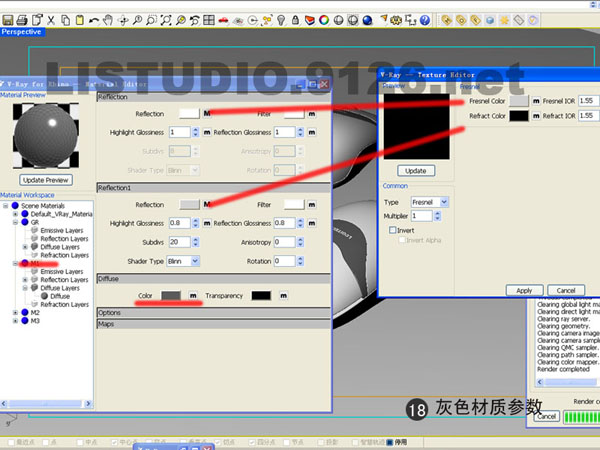Expand the M2 material tree node

click(x=15, y=312)
